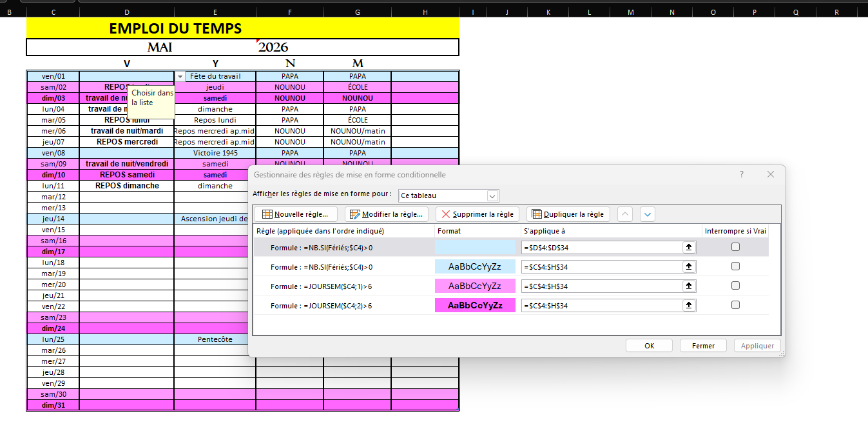Screen dimensions: 868x429
Task: Click the Nouvelle règle button icon
Action: (267, 214)
